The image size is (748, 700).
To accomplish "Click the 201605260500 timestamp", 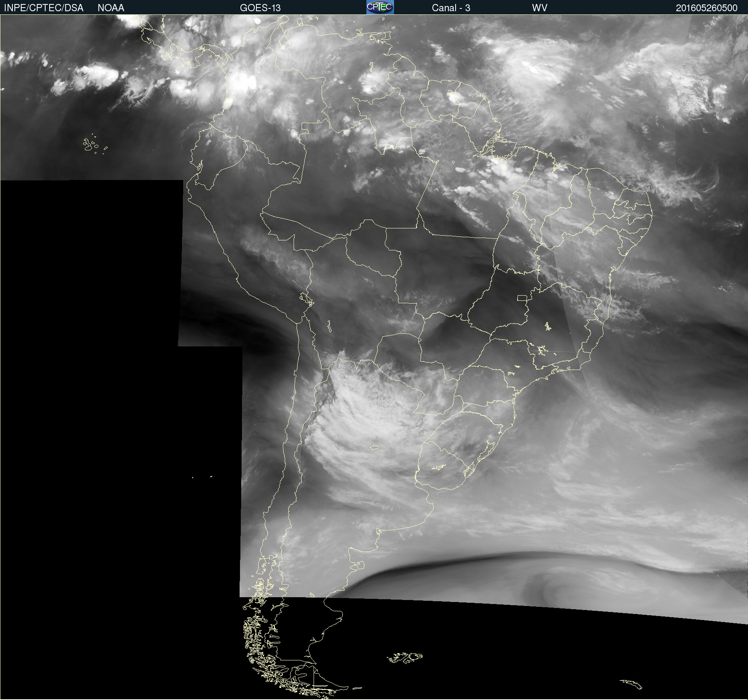I will coord(706,8).
